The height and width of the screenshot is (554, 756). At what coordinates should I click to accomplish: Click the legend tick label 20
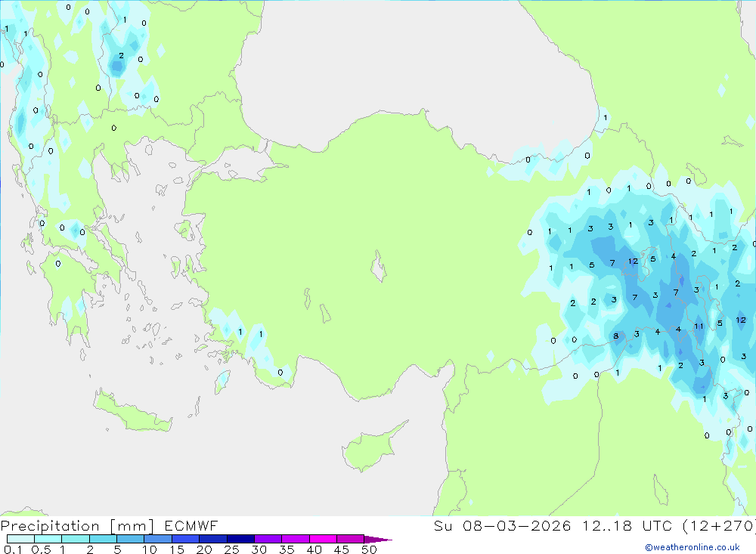coord(204,549)
